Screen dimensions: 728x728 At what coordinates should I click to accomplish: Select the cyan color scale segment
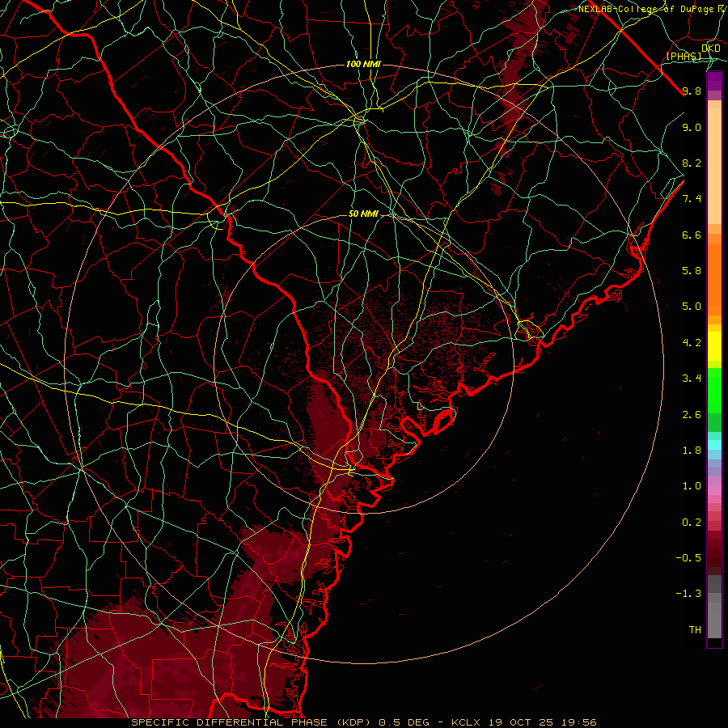pyautogui.click(x=714, y=445)
